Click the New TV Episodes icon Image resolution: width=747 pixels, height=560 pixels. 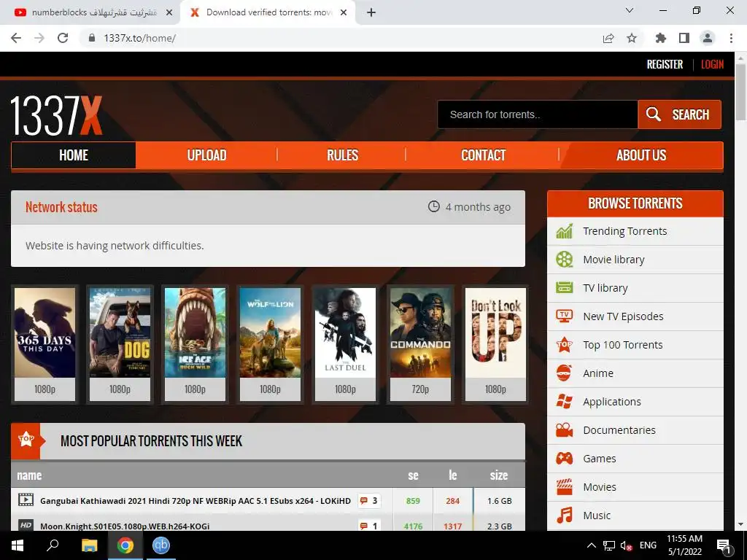point(564,316)
